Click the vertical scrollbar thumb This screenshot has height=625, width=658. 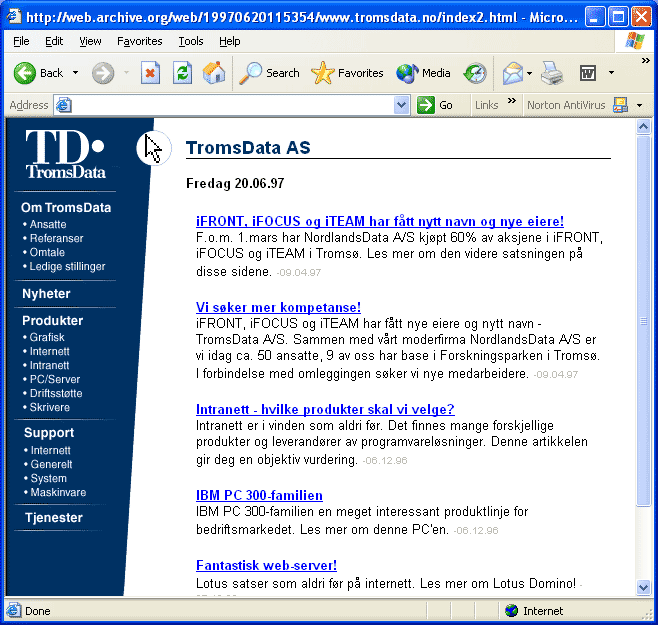[643, 321]
